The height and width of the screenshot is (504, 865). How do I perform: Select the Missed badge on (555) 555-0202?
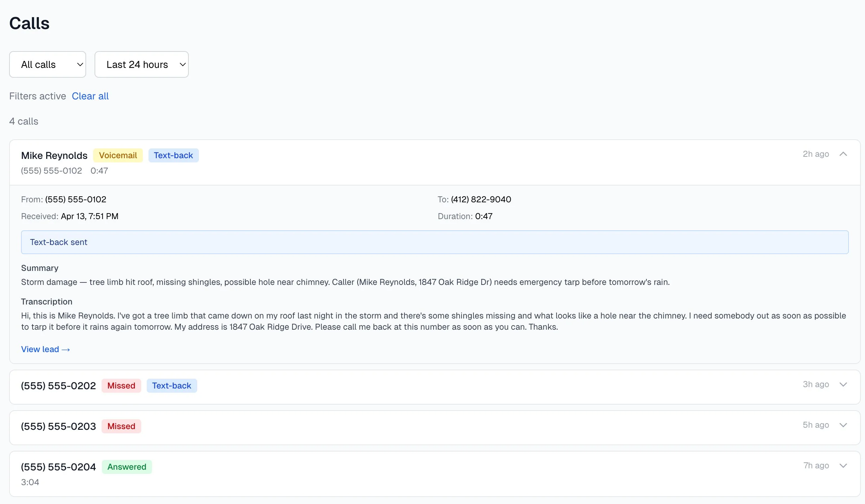(x=121, y=386)
